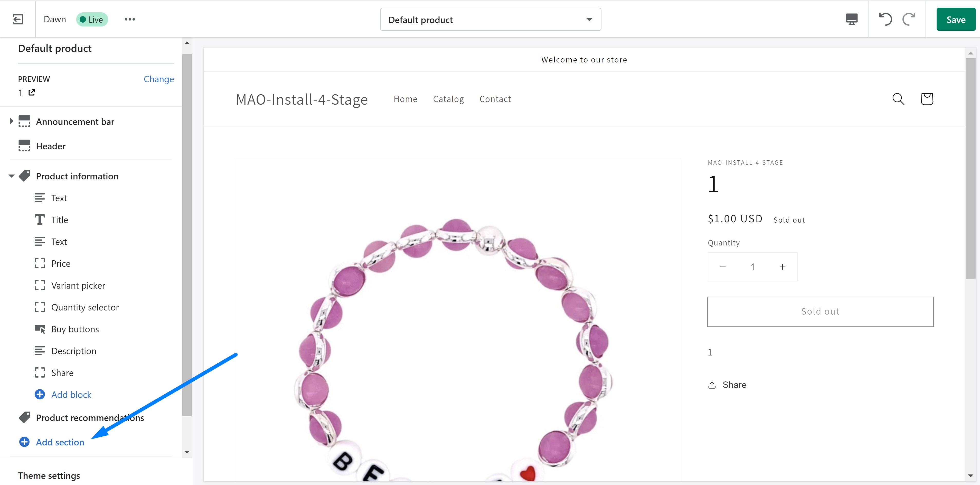
Task: Select the Contact menu item
Action: coord(495,99)
